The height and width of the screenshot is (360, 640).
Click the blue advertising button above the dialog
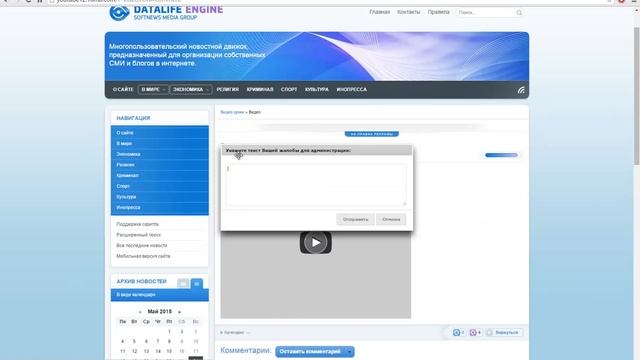pyautogui.click(x=371, y=134)
